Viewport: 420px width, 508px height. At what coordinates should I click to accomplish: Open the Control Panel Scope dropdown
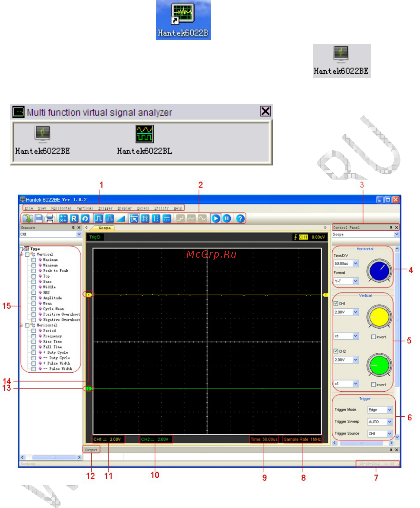(x=396, y=234)
